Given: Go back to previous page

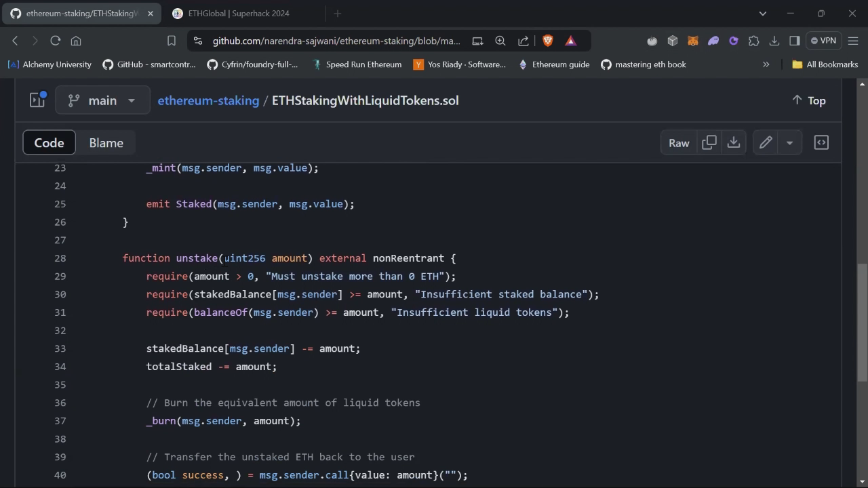Looking at the screenshot, I should [x=15, y=41].
